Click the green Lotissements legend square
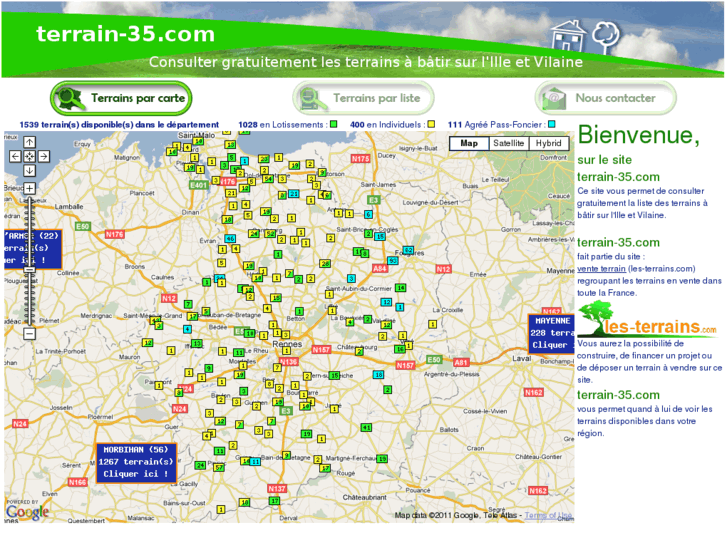 point(333,124)
